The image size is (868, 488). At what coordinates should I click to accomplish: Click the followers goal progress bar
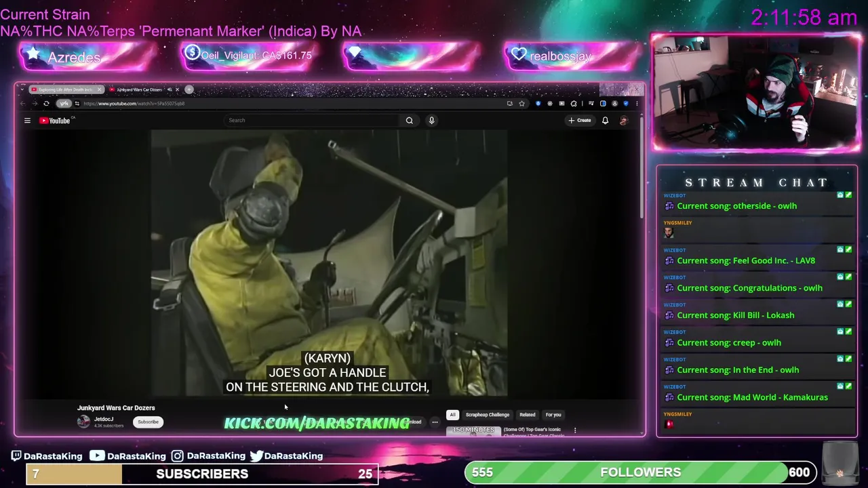[640, 472]
